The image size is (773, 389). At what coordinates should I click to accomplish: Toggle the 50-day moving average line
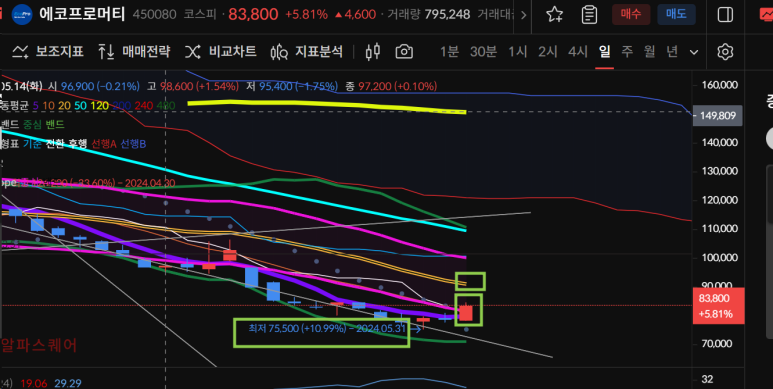[x=80, y=105]
